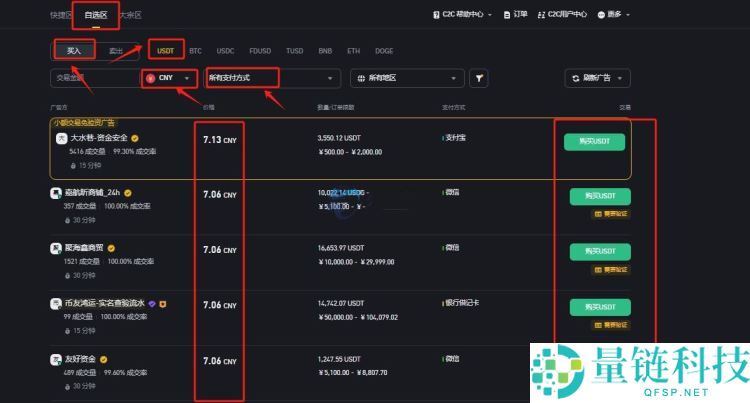
Task: Click the 交易金额 amount input field
Action: [95, 78]
